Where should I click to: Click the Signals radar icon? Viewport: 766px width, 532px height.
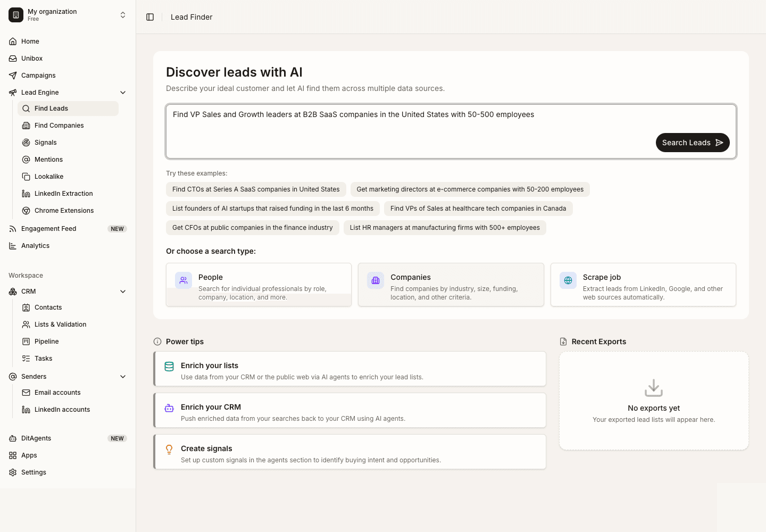(26, 143)
